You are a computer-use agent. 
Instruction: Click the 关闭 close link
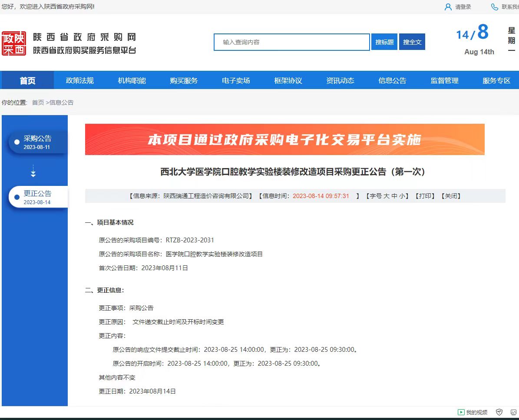point(450,196)
